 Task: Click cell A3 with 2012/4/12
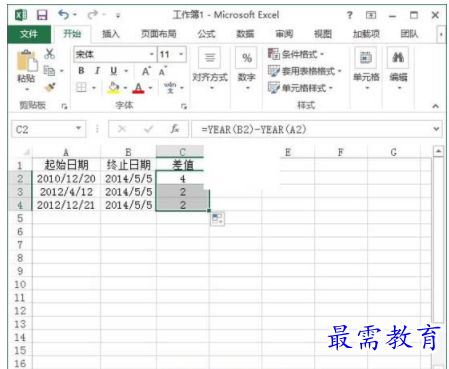click(66, 192)
